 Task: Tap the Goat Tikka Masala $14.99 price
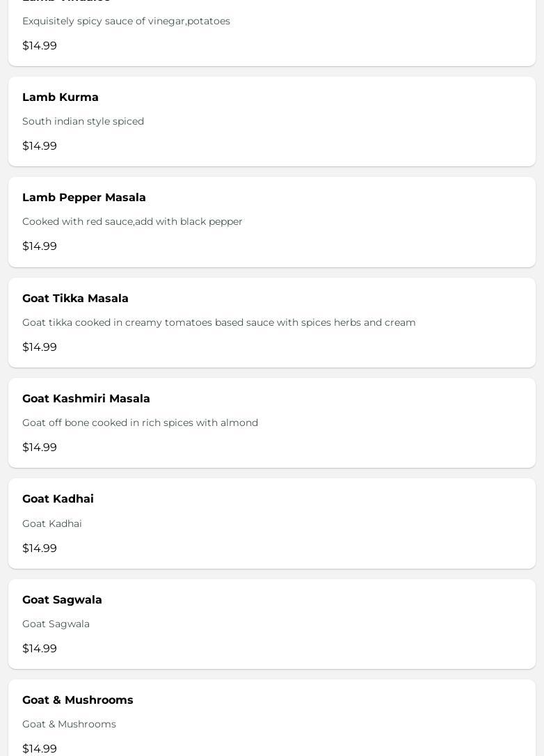(40, 347)
